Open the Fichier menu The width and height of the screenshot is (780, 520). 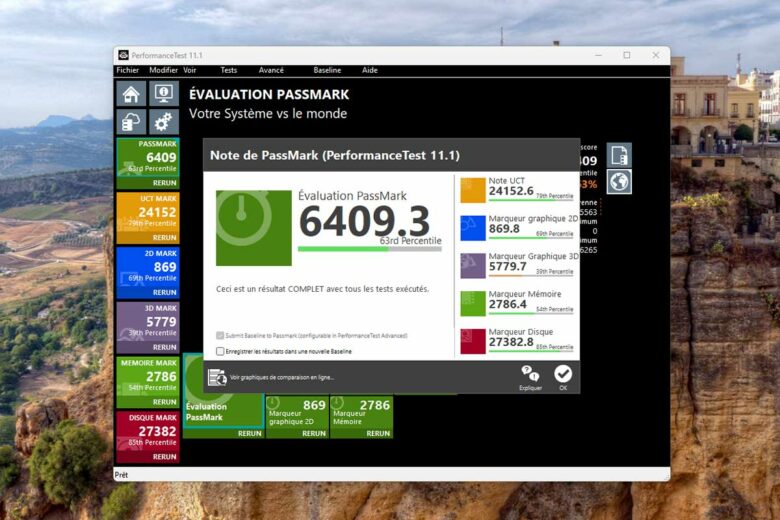click(127, 70)
